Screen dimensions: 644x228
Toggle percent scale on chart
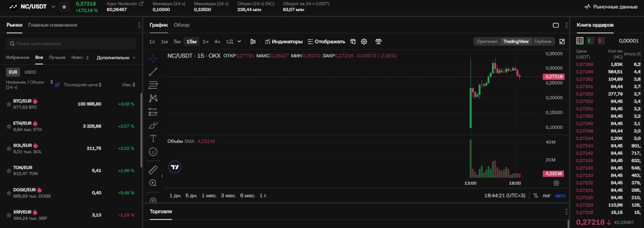535,195
